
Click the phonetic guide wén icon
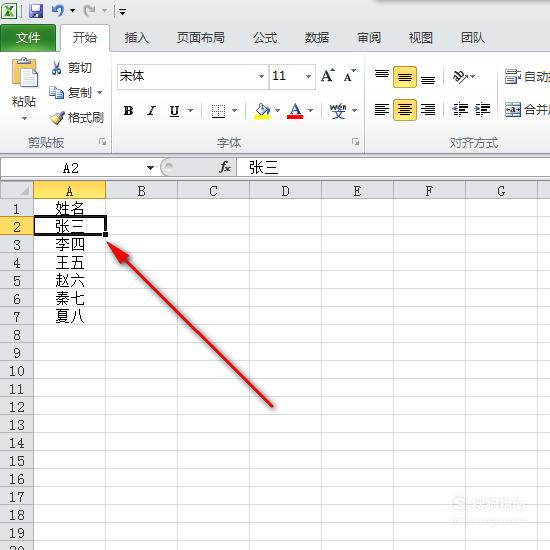pos(338,111)
